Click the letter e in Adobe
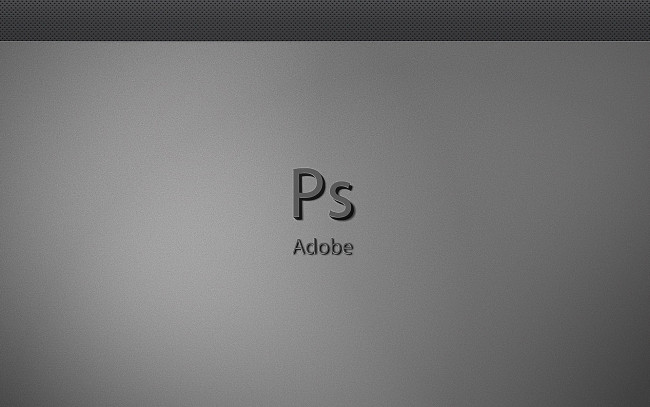The height and width of the screenshot is (407, 650). (346, 249)
